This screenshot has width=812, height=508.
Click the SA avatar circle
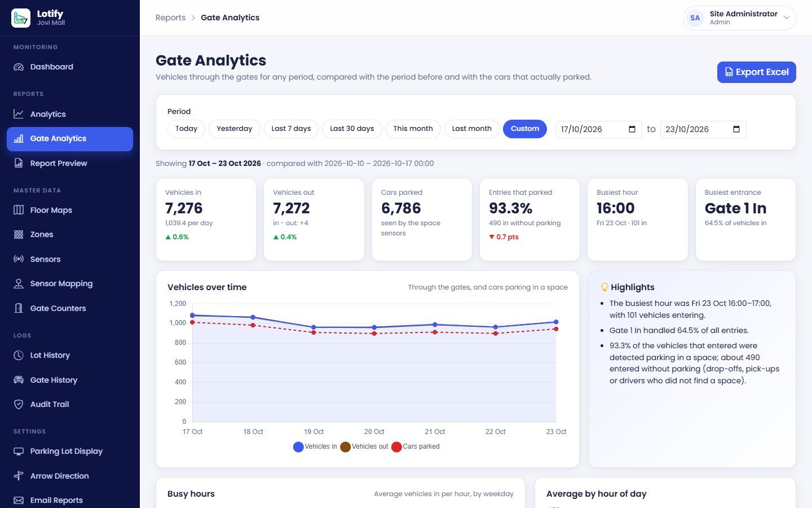695,18
